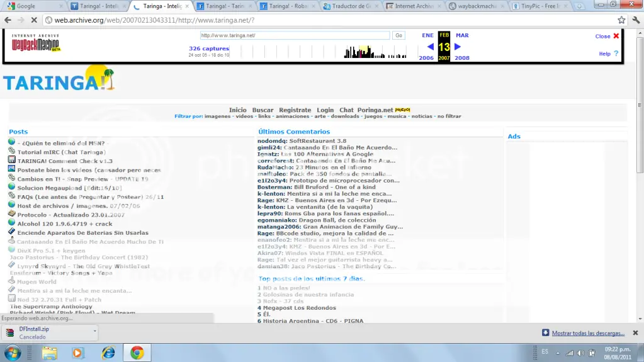Open the Poringa.net menu link
The image size is (644, 362).
pyautogui.click(x=375, y=110)
